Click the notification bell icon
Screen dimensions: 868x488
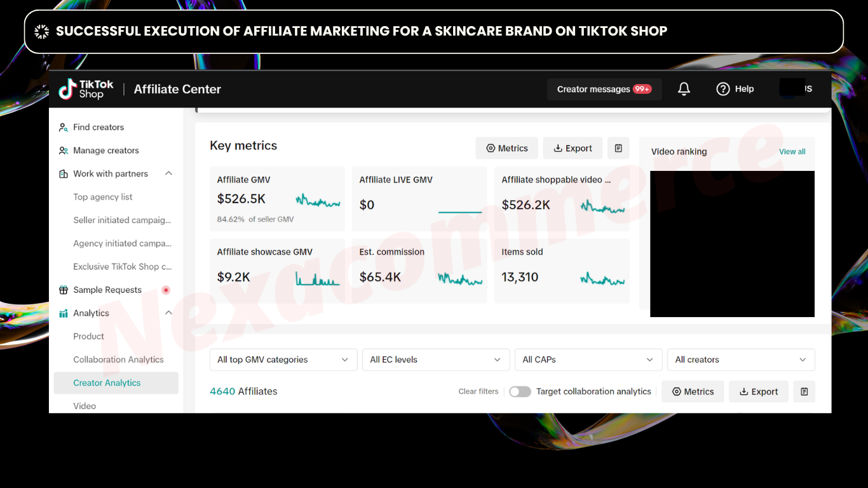(x=684, y=89)
